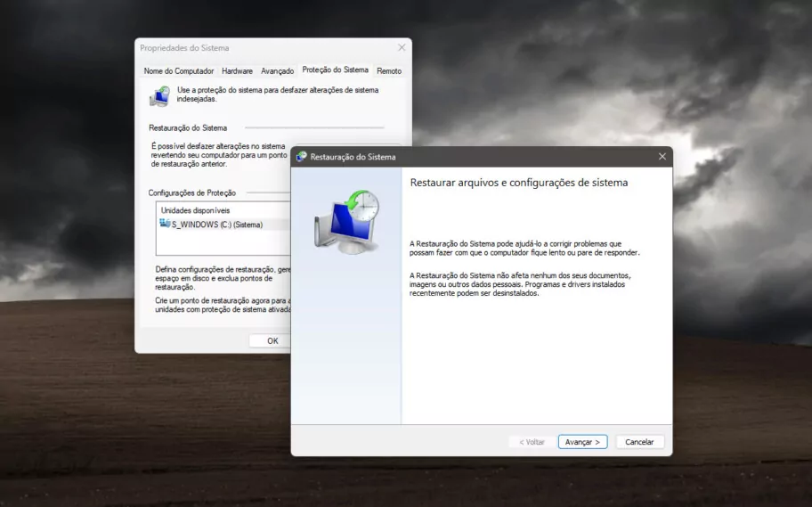Open the Nome do Computador tab
Viewport: 812px width, 507px height.
pyautogui.click(x=179, y=71)
